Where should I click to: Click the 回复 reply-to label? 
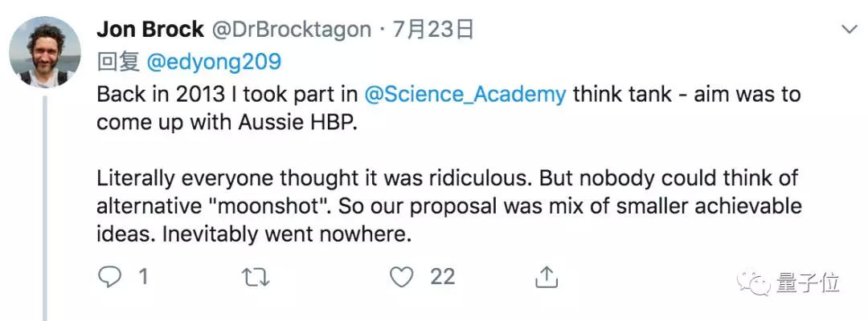pyautogui.click(x=119, y=62)
